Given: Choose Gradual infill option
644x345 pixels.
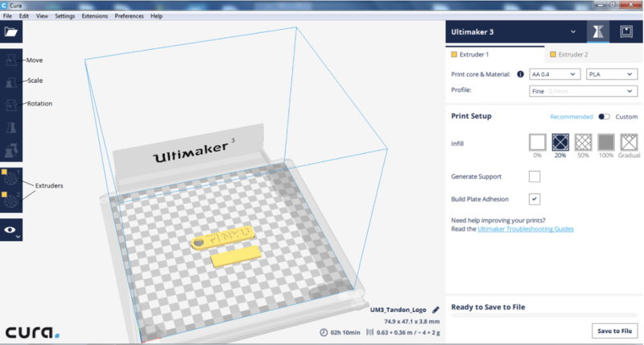Looking at the screenshot, I should tap(629, 143).
